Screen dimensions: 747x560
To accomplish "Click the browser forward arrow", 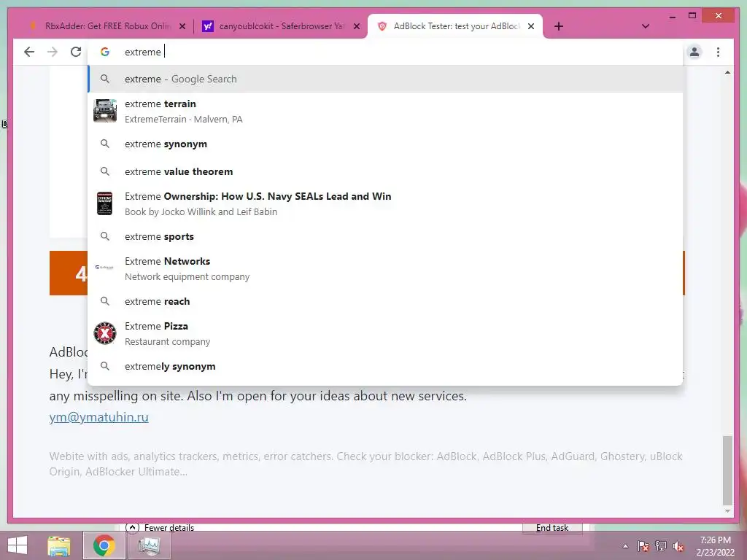I will pos(53,52).
